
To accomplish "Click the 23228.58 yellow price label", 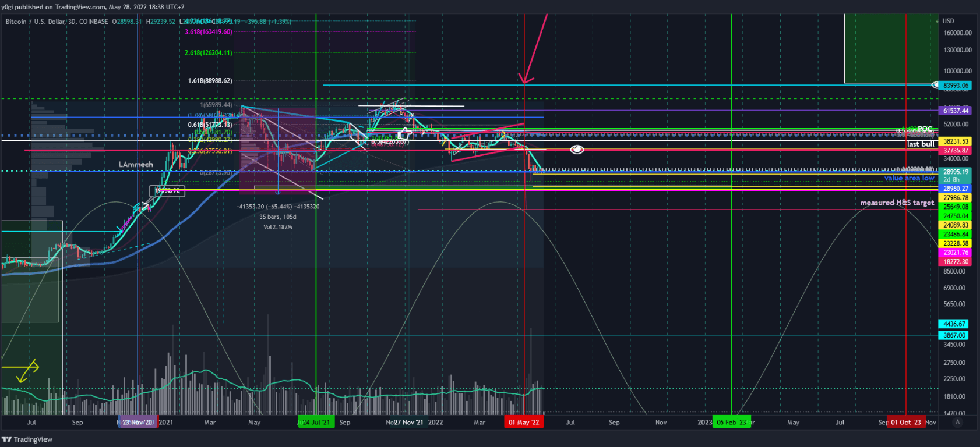I will coord(956,243).
